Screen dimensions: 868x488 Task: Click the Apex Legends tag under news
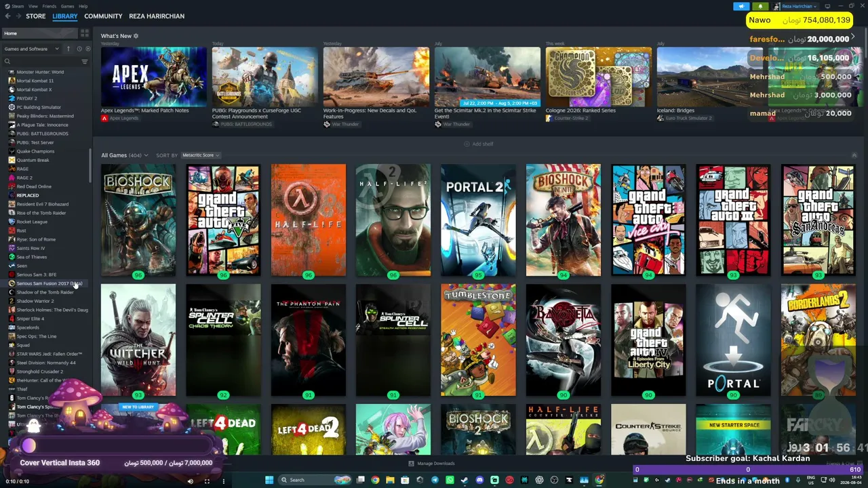(x=119, y=118)
